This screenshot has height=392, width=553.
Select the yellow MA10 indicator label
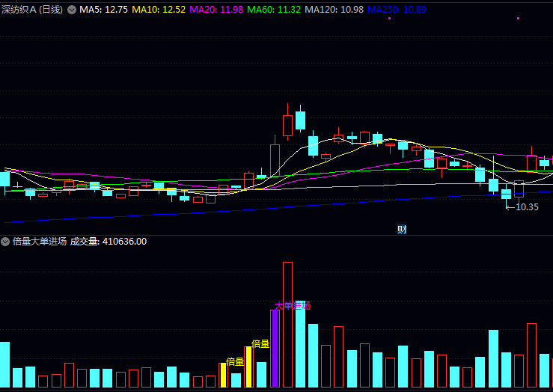click(x=159, y=10)
